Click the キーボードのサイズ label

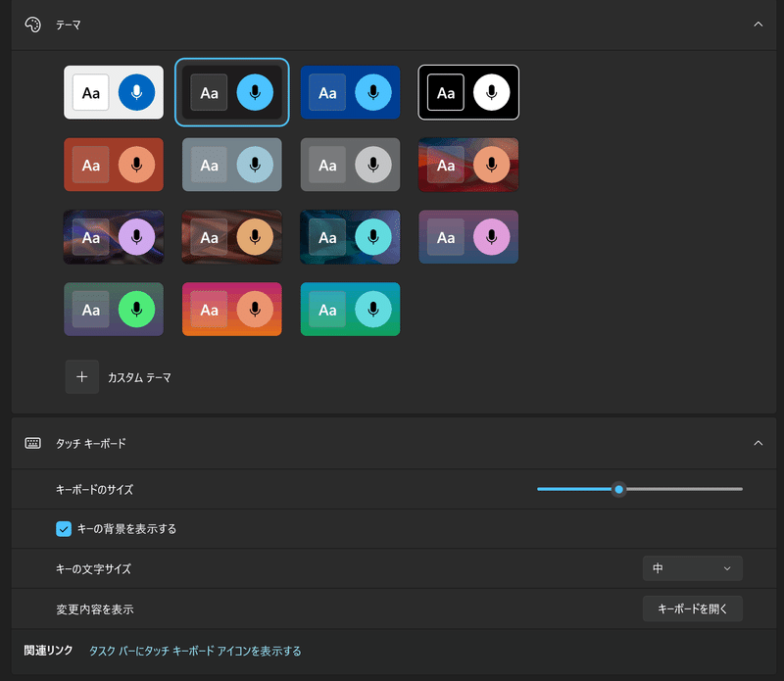point(94,490)
